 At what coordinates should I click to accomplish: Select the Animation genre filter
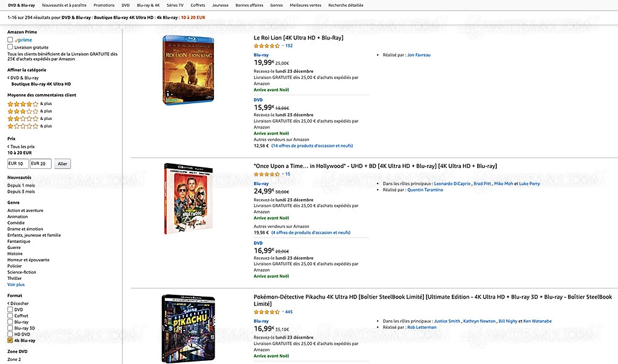(17, 216)
